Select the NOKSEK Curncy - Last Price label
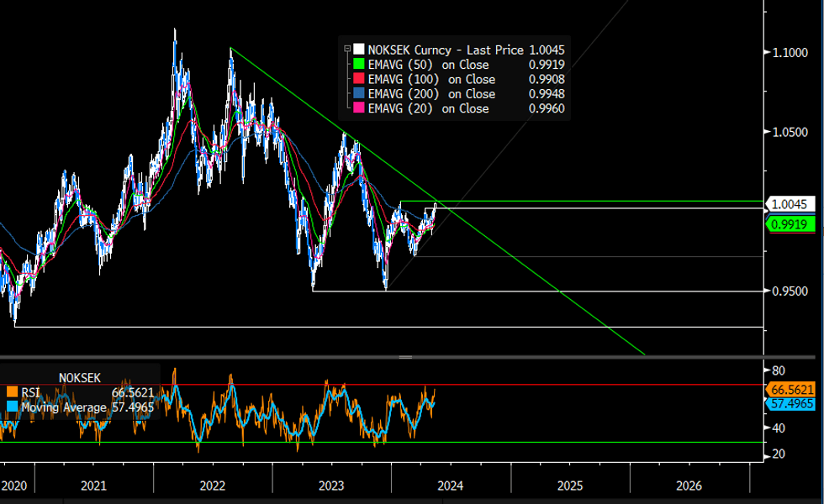824x504 pixels. 446,50
